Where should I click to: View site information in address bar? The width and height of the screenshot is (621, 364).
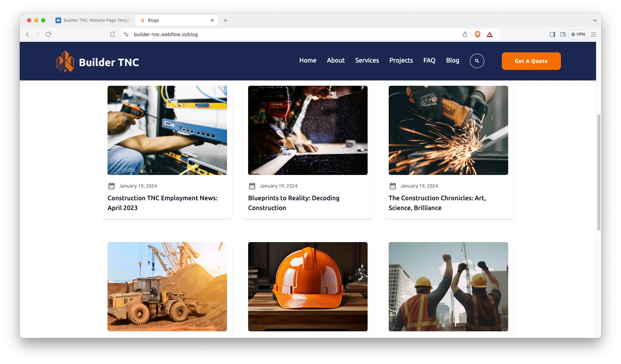126,34
